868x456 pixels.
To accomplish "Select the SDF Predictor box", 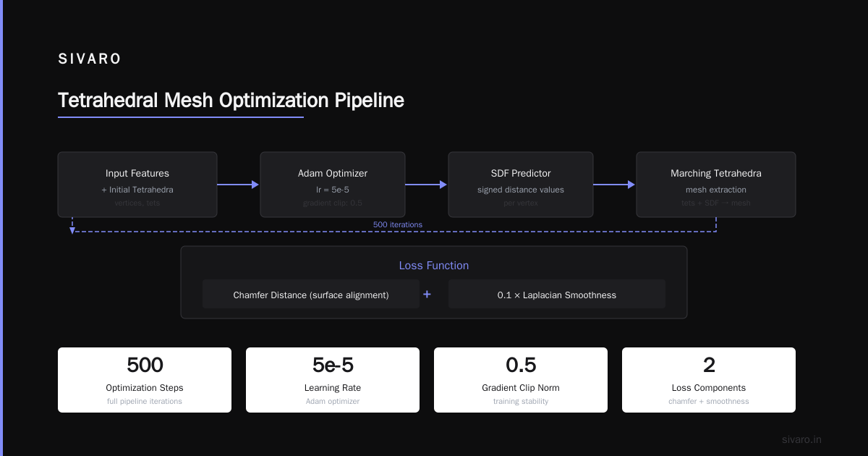I will coord(521,185).
